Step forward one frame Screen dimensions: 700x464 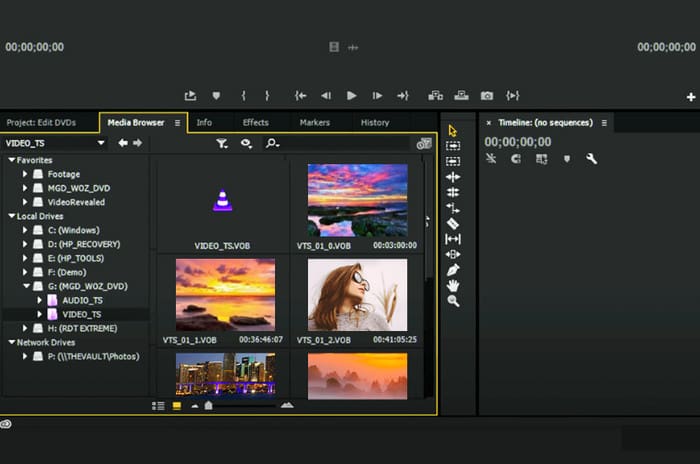pyautogui.click(x=377, y=96)
